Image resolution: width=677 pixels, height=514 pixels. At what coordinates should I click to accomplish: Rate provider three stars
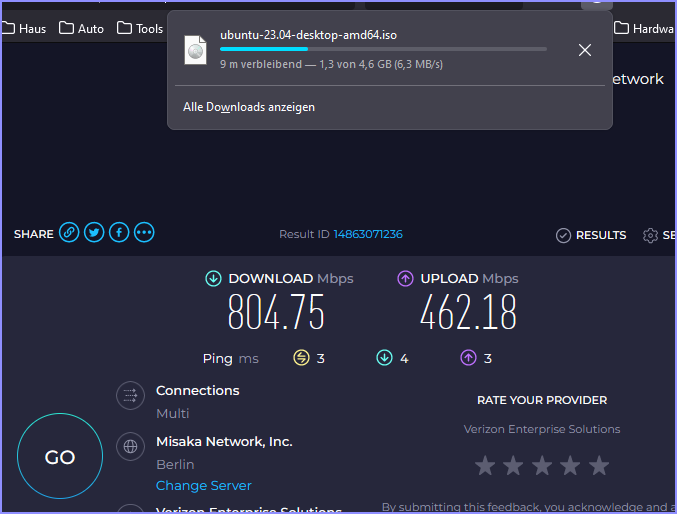coord(542,466)
